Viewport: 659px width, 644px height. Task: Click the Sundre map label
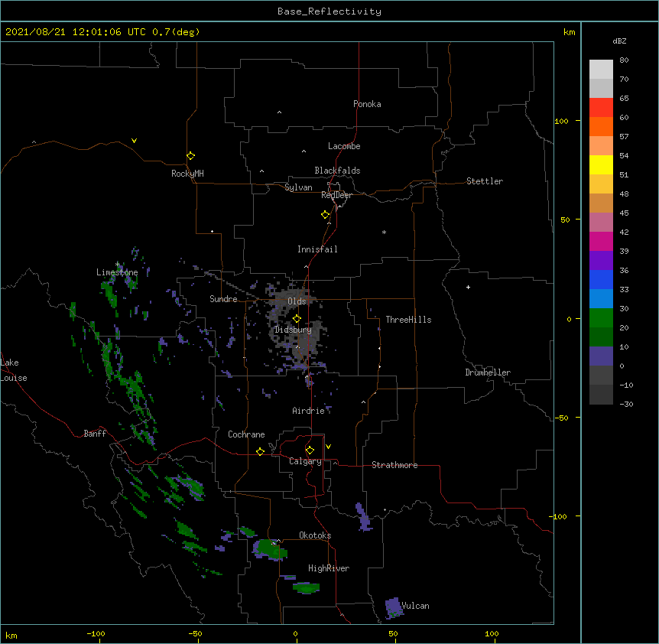pyautogui.click(x=223, y=299)
